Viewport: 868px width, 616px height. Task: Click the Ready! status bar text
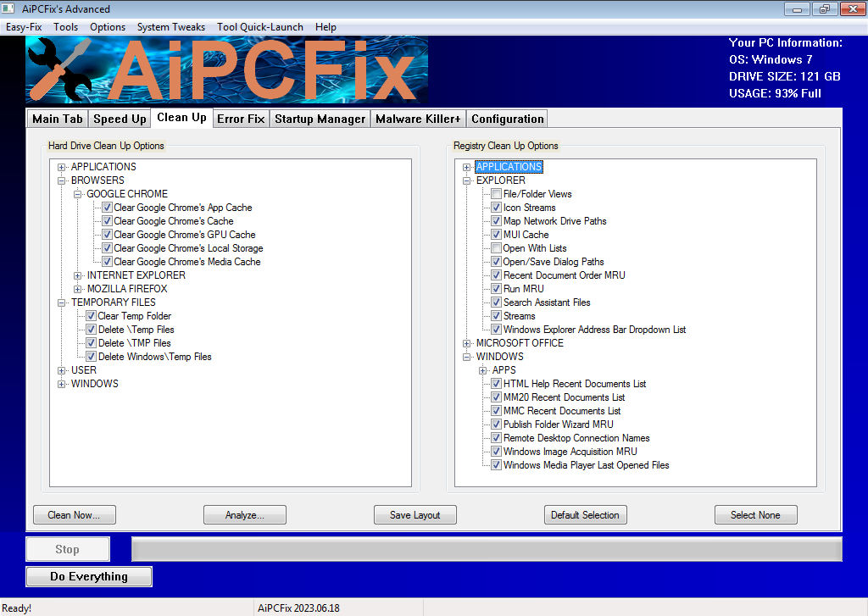tap(17, 608)
